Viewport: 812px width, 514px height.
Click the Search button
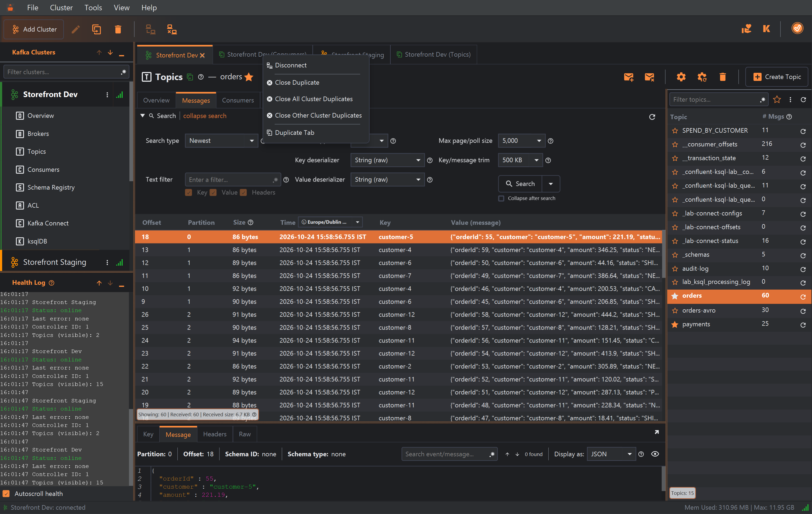click(x=520, y=184)
